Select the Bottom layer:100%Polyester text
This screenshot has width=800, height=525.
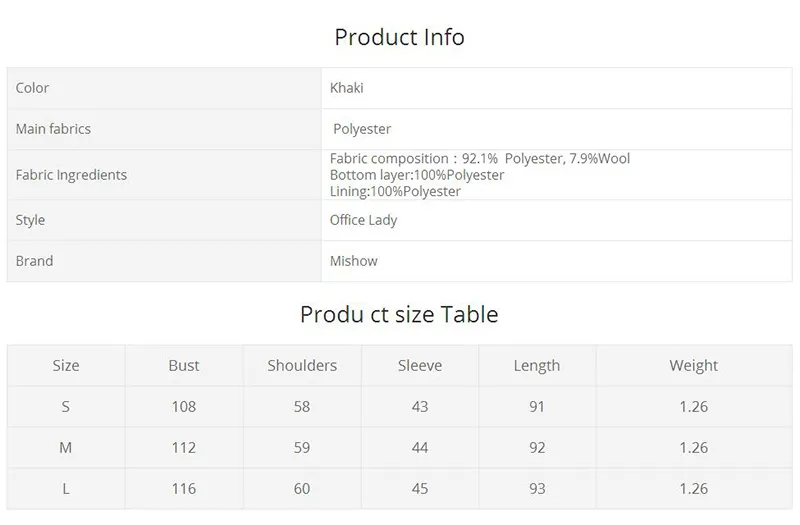pyautogui.click(x=417, y=175)
